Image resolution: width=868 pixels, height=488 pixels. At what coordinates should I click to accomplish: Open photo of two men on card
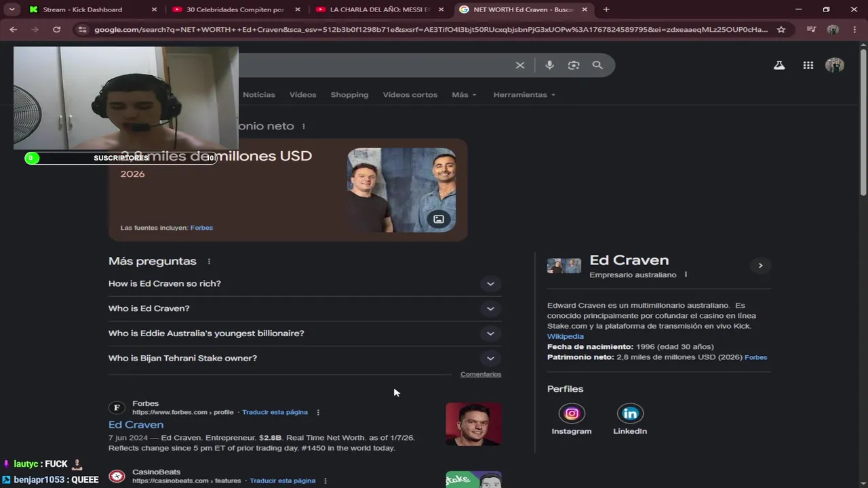pos(401,190)
